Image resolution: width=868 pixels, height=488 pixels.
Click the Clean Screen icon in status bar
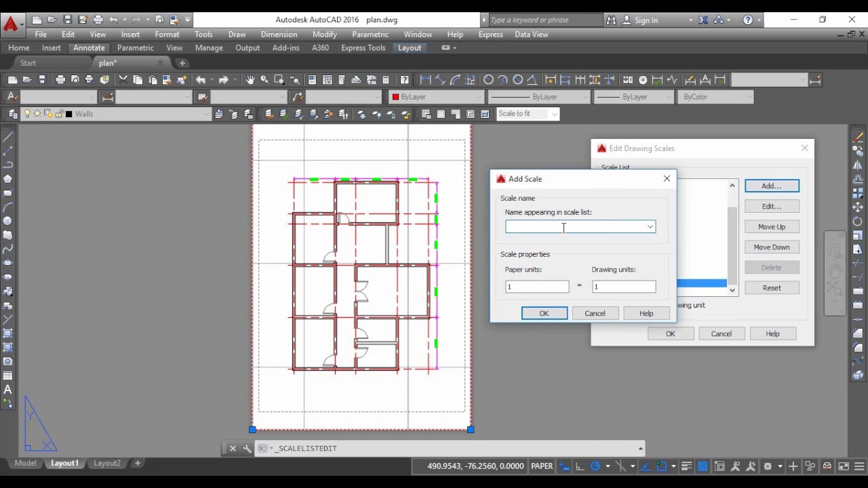pyautogui.click(x=844, y=466)
